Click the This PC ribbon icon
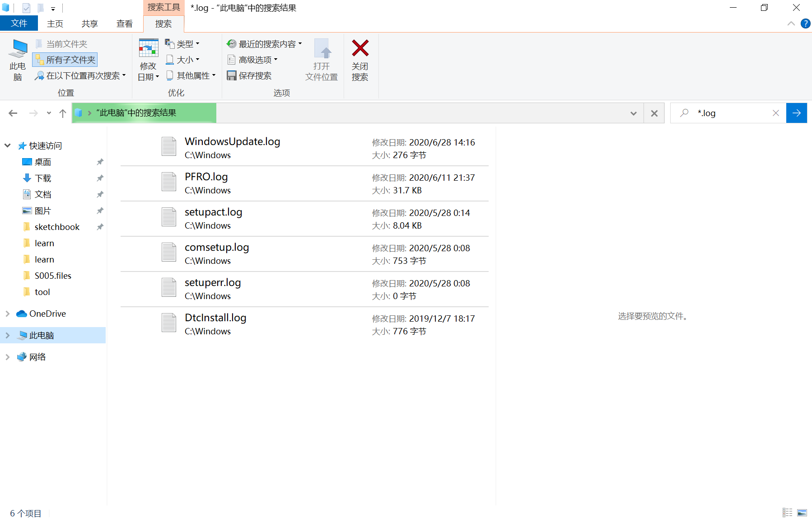This screenshot has width=812, height=520. tap(18, 49)
